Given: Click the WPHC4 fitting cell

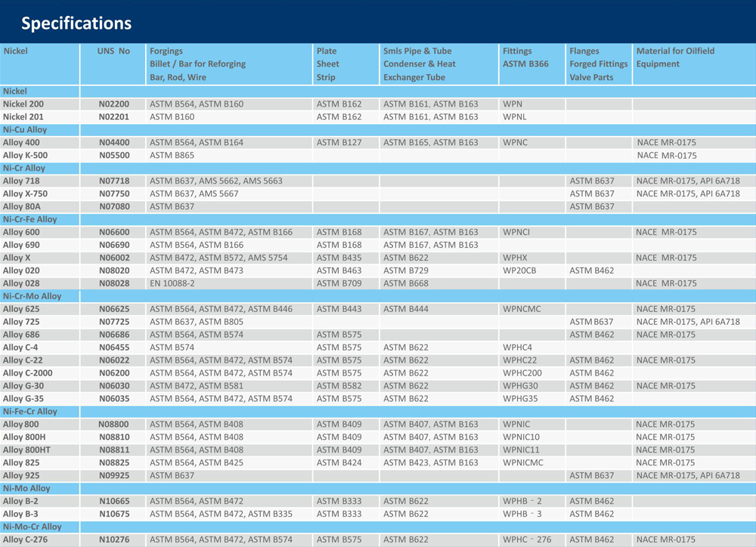Looking at the screenshot, I should (517, 348).
